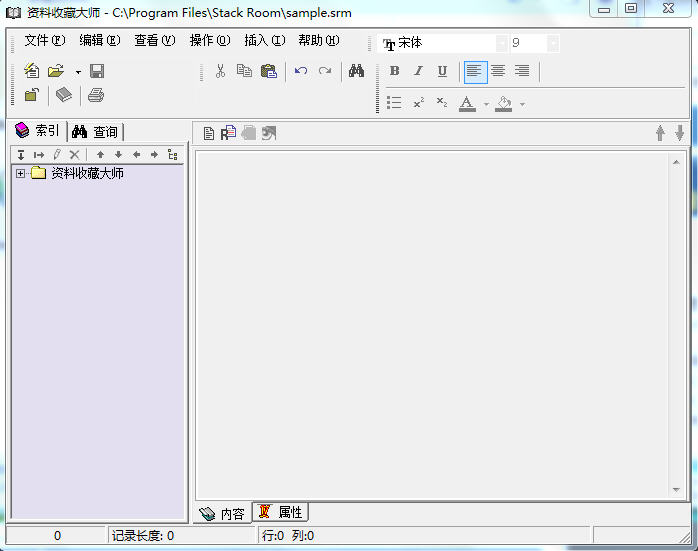This screenshot has width=698, height=551.
Task: Click the binoculars Find icon in toolbar
Action: point(356,71)
